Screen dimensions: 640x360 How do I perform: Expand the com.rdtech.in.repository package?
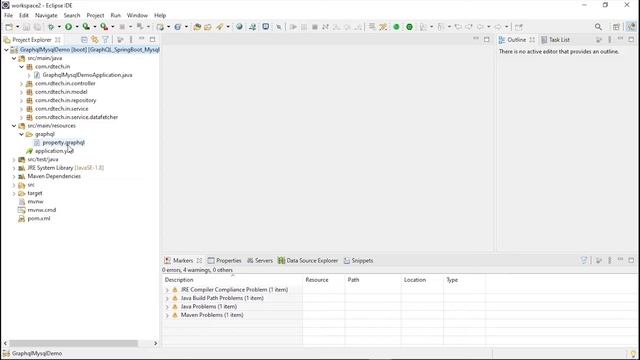pyautogui.click(x=21, y=100)
